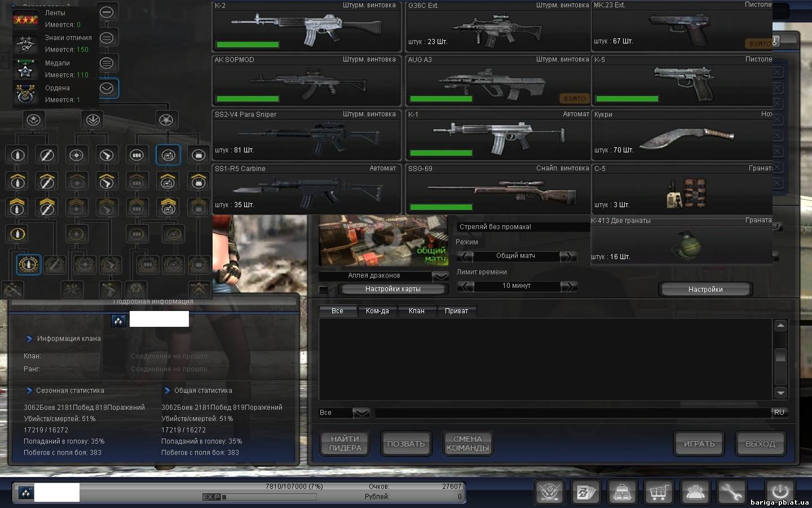Open the clan icon in bottom toolbar
This screenshot has width=812, height=508.
pyautogui.click(x=549, y=492)
